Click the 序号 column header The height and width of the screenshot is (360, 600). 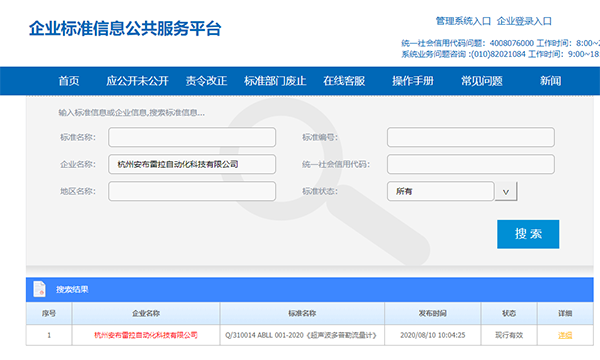tap(49, 313)
